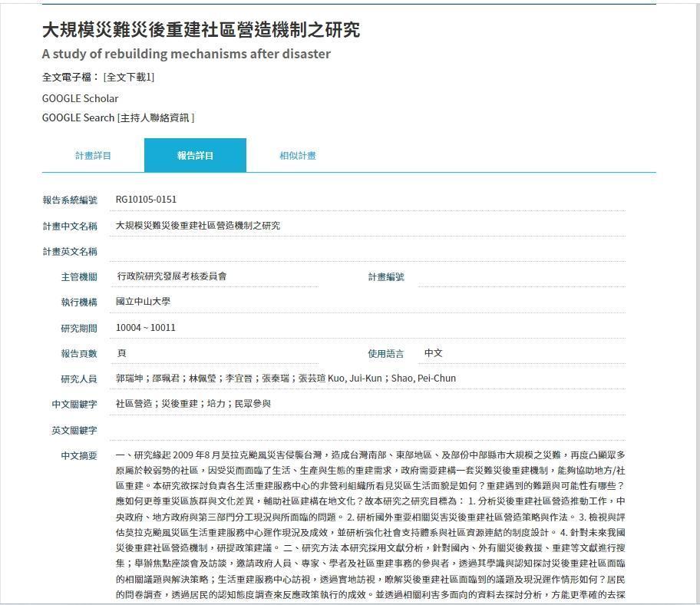The width and height of the screenshot is (700, 605).
Task: Open the GOOGLE Scholar link
Action: click(81, 98)
